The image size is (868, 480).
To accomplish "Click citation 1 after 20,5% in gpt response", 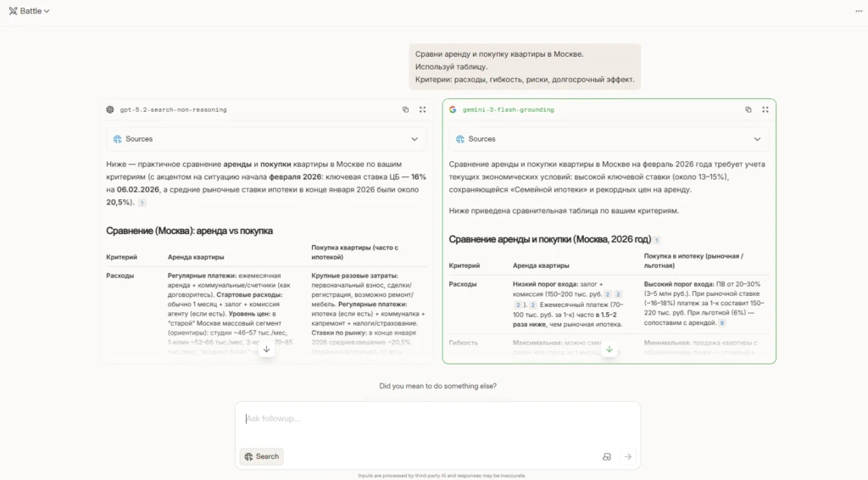I will pyautogui.click(x=142, y=203).
